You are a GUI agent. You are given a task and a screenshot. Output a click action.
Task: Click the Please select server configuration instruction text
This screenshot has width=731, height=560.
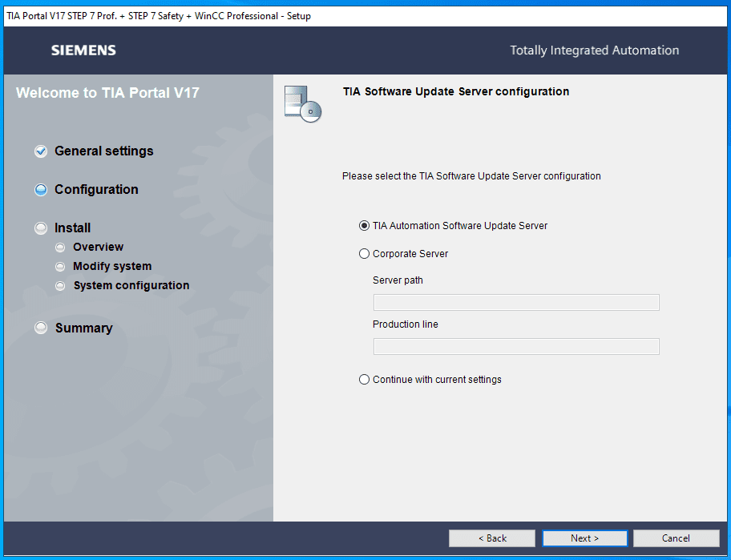point(471,176)
